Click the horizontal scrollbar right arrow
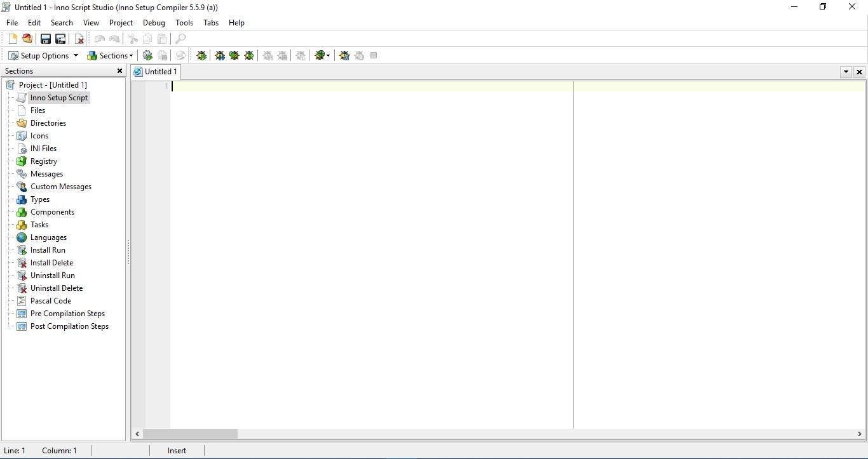868x459 pixels. (x=860, y=434)
